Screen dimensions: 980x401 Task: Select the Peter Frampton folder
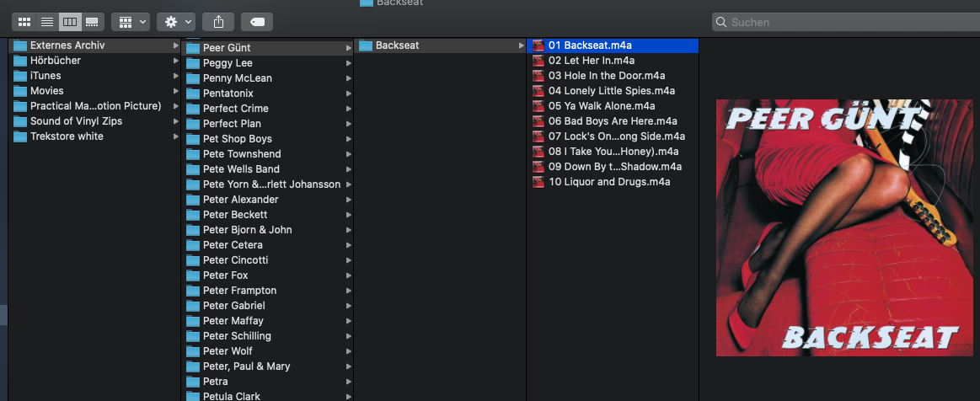[x=267, y=291]
